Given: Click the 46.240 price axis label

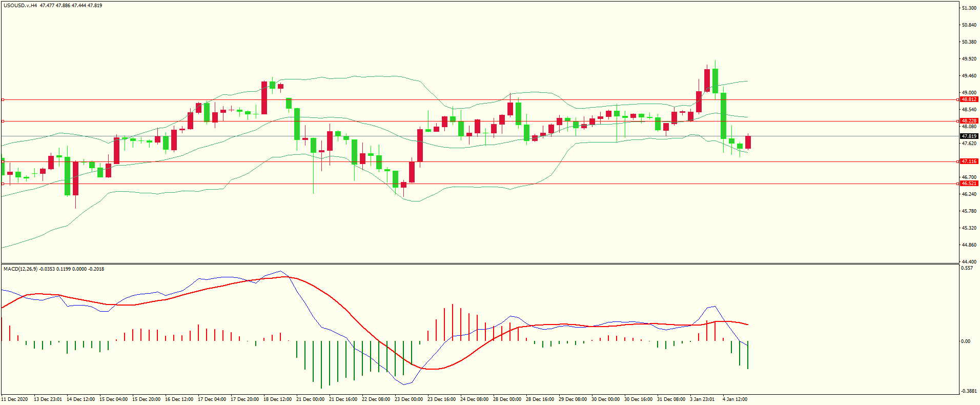Looking at the screenshot, I should pos(969,194).
